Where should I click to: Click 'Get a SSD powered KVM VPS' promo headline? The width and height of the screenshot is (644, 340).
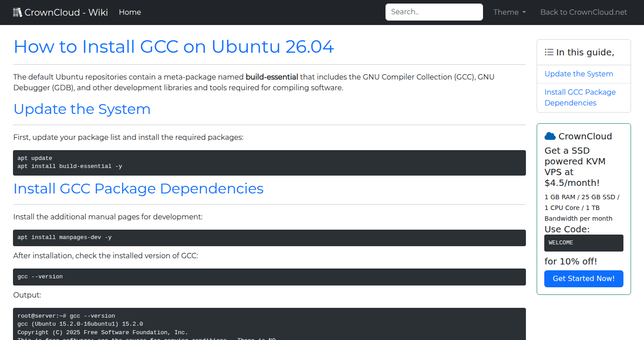click(x=575, y=167)
